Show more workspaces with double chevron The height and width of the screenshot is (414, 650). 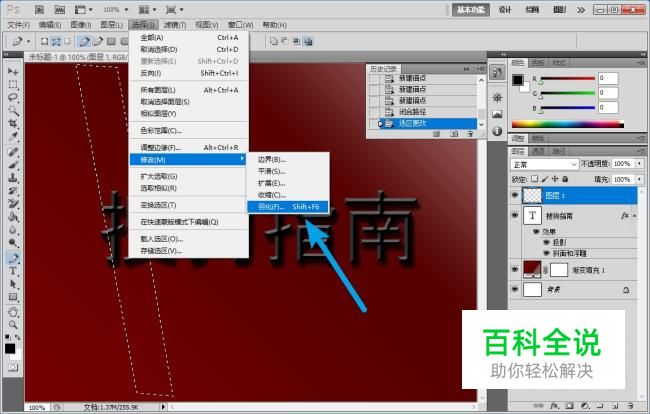point(581,10)
